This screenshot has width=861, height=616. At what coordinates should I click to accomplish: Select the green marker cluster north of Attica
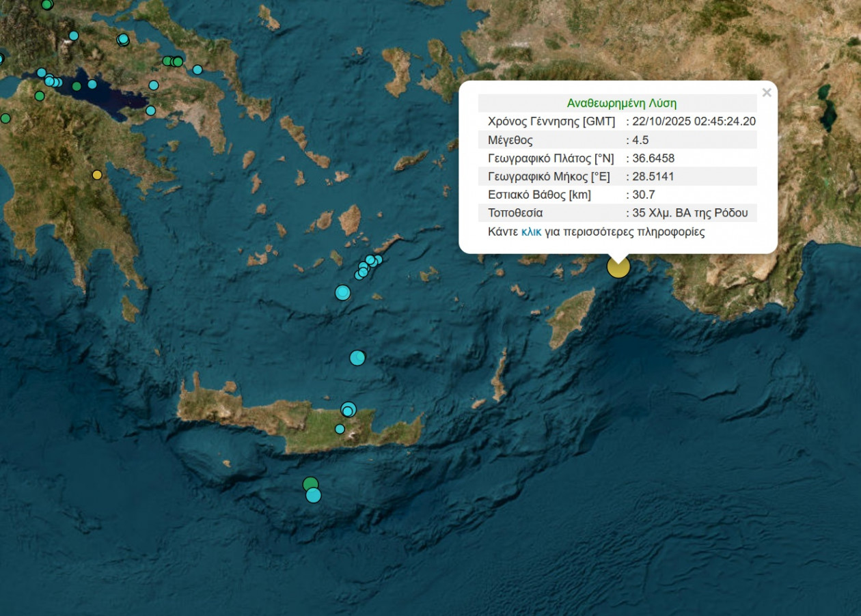[172, 61]
